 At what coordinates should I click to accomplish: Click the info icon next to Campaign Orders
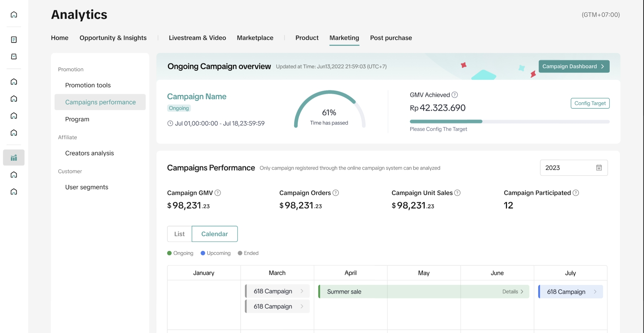point(335,193)
